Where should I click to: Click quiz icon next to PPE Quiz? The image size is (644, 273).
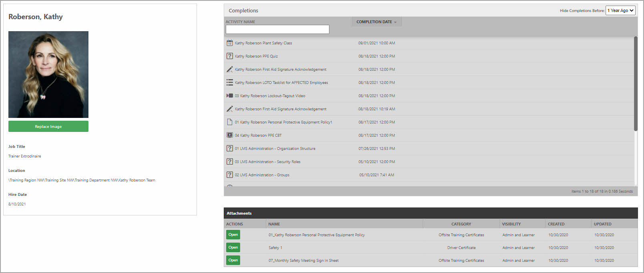point(230,56)
